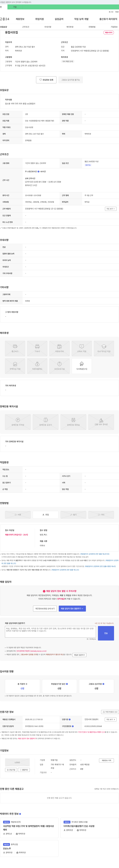
Task: Open the 출산휴가·육아휴직 menu
Action: (x=108, y=19)
